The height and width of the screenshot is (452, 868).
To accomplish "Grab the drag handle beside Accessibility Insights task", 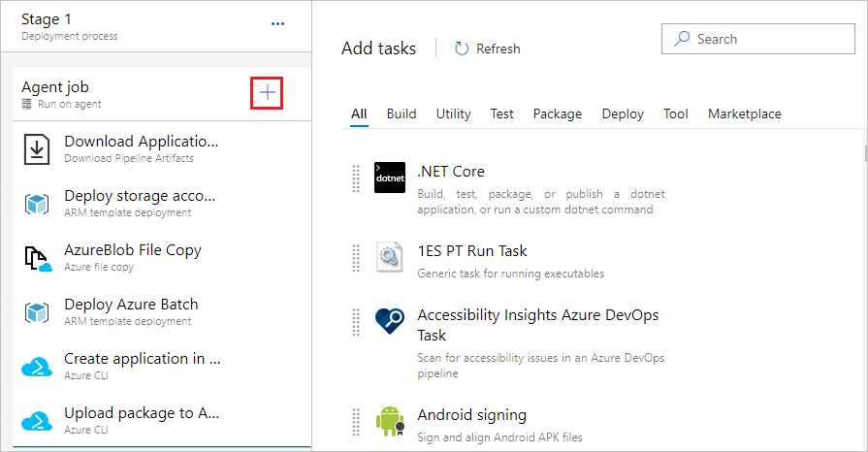I will coord(356,322).
